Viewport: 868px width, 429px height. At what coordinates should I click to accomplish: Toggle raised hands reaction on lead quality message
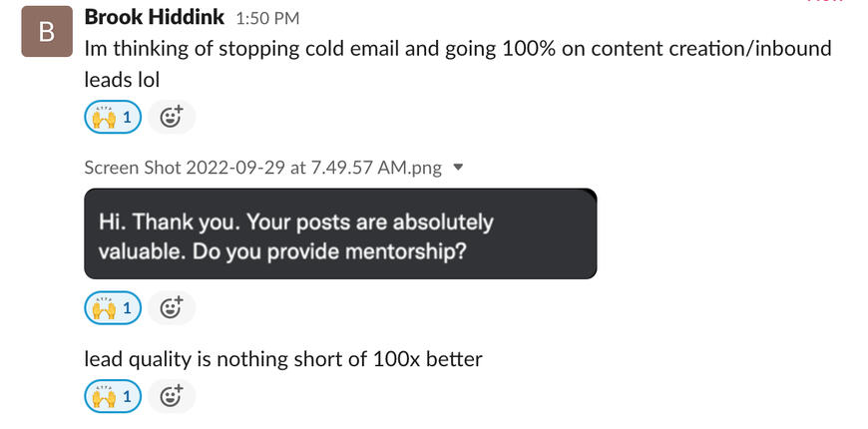click(x=113, y=397)
